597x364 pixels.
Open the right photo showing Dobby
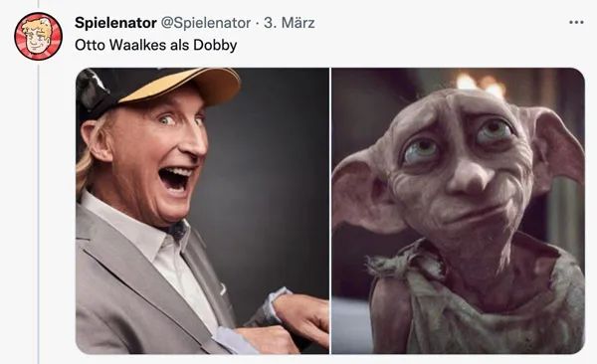tap(458, 211)
